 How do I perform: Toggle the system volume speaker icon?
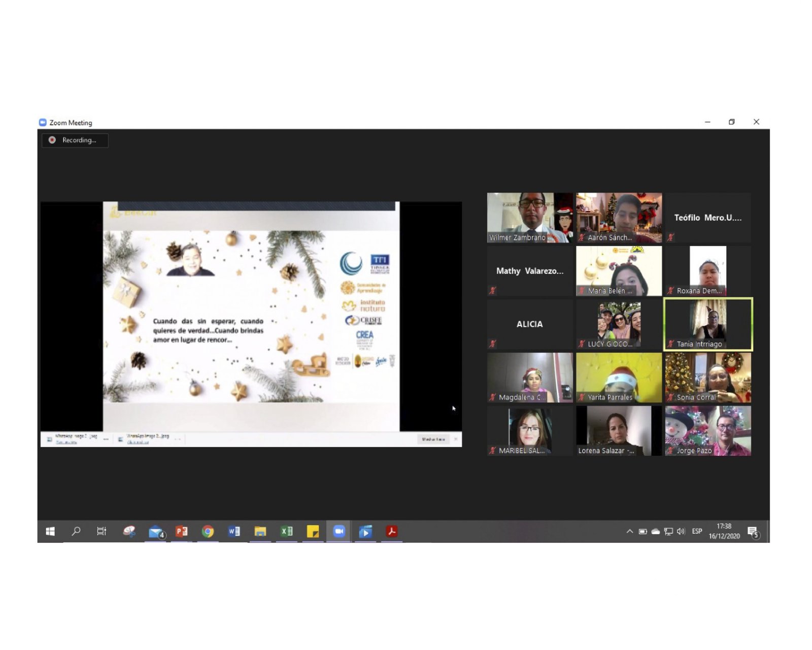(x=681, y=531)
